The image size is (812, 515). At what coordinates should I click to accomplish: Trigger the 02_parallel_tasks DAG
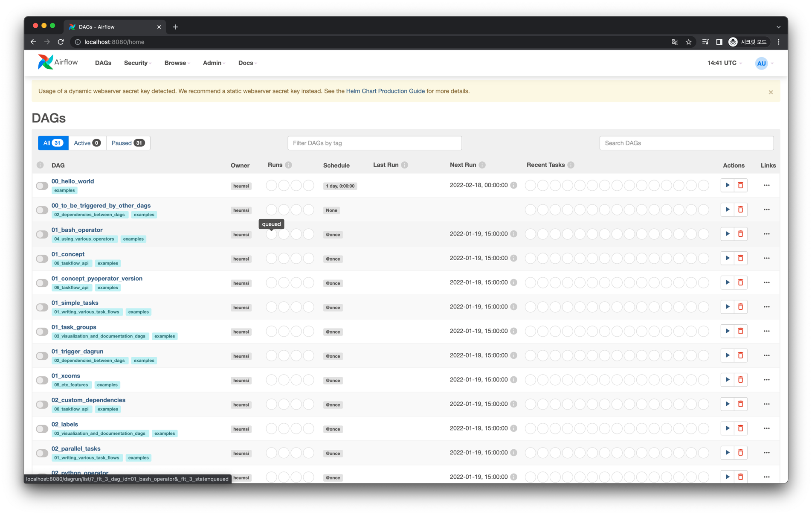click(x=727, y=453)
